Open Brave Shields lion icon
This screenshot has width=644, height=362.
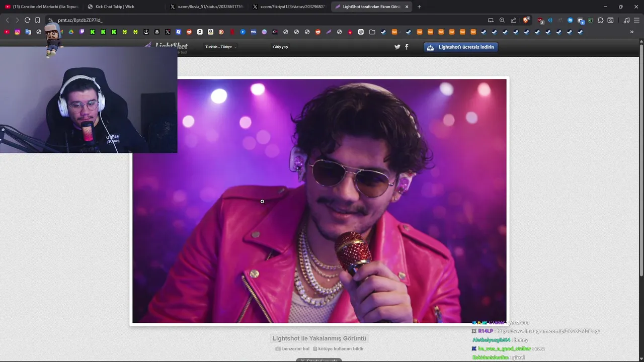(526, 20)
